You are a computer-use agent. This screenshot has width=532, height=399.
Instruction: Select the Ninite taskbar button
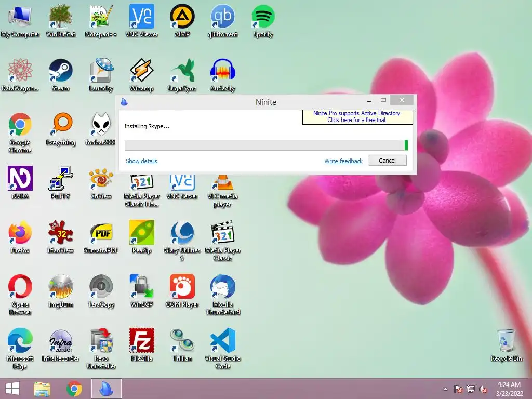(x=106, y=389)
